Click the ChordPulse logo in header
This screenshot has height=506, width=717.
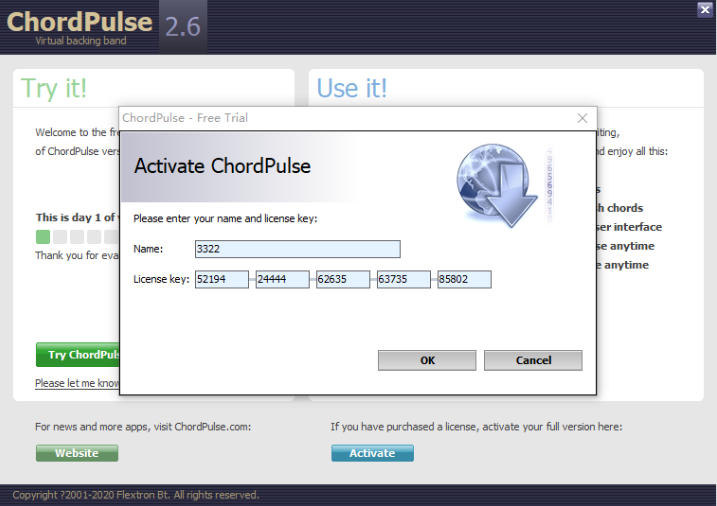[80, 22]
